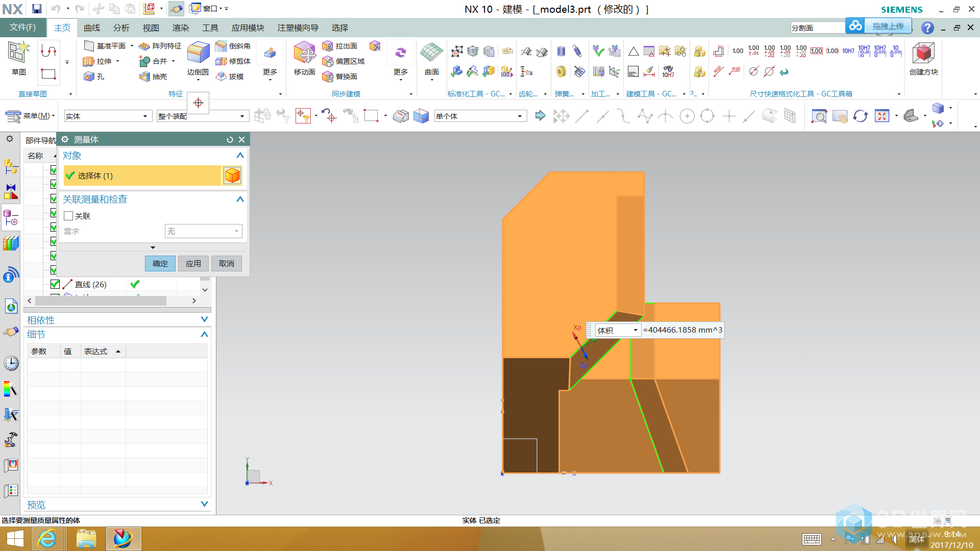The image size is (980, 551).
Task: Expand the 预览 panel
Action: 204,505
